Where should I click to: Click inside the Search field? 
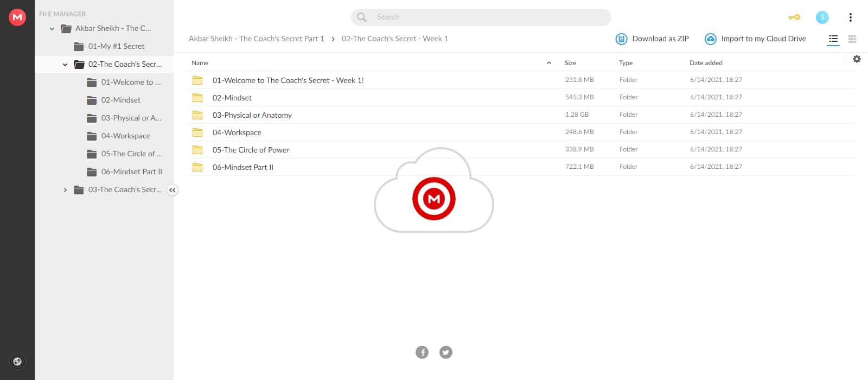coord(488,17)
